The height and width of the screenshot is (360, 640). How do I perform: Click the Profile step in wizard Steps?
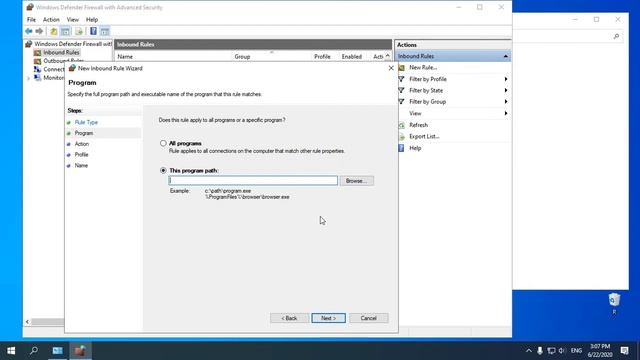pos(81,155)
